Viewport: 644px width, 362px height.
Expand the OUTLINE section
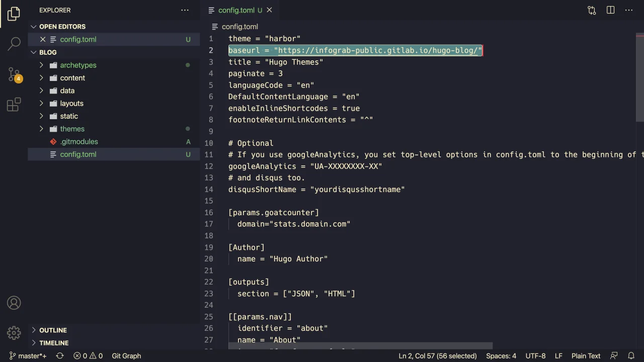[x=53, y=330]
